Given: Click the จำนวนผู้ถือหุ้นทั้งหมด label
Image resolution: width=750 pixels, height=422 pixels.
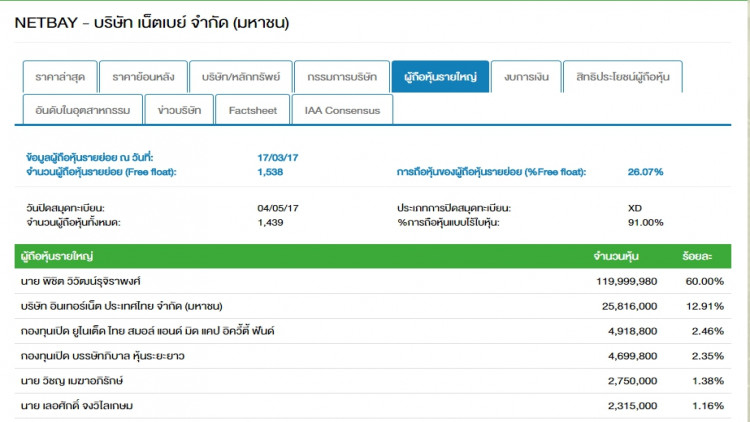Looking at the screenshot, I should pos(73,222).
